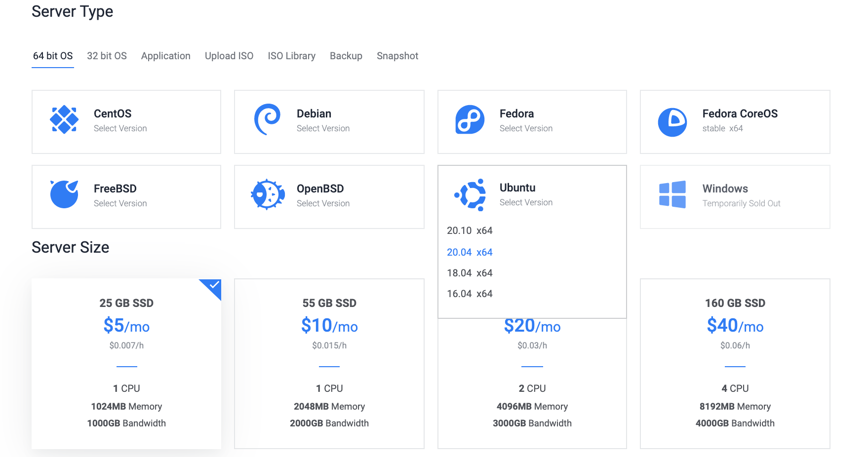Collapse Ubuntu Select Version list
Screen dimensions: 868x457
pyautogui.click(x=526, y=202)
